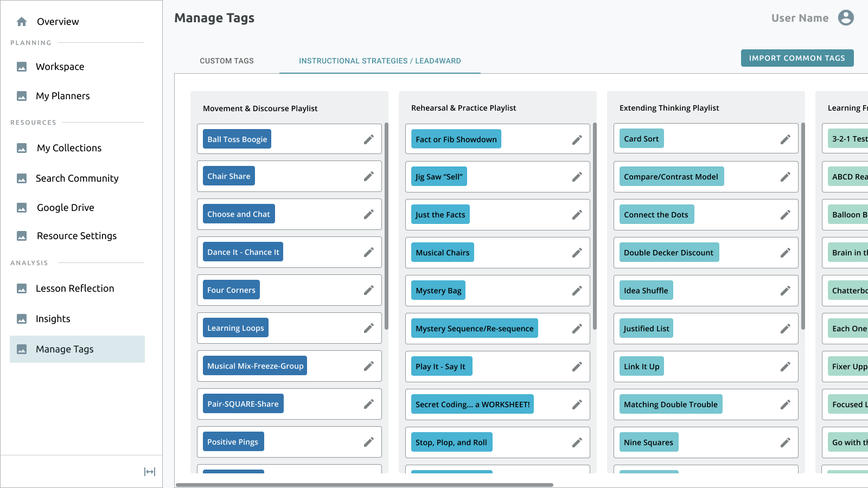Switch to the Custom Tags tab
Viewport: 868px width, 488px height.
227,61
